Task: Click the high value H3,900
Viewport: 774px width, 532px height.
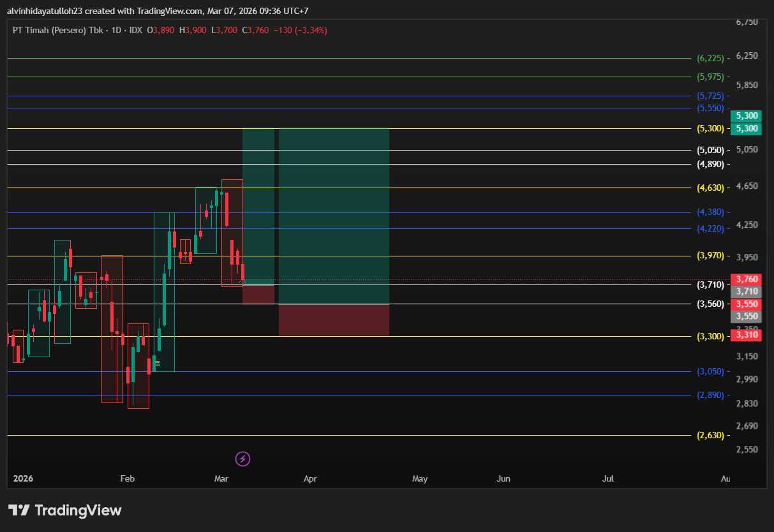Action: tap(193, 30)
